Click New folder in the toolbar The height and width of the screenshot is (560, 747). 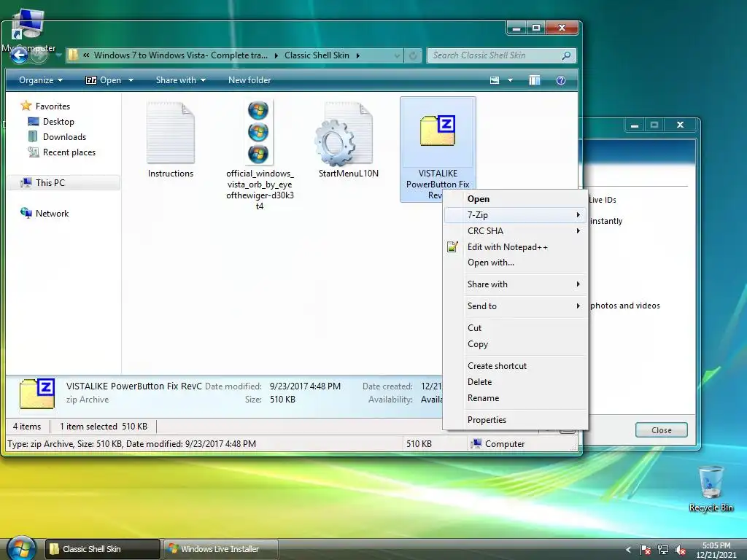pyautogui.click(x=249, y=80)
